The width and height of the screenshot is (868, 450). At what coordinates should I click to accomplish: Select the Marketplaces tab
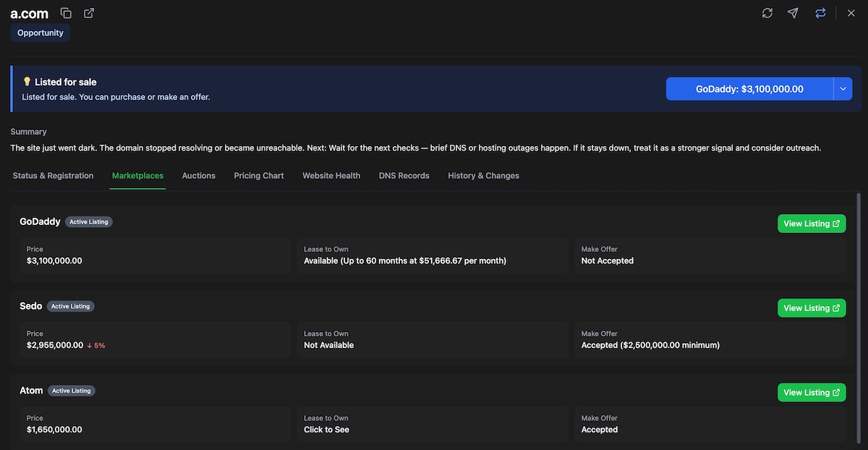(x=137, y=176)
